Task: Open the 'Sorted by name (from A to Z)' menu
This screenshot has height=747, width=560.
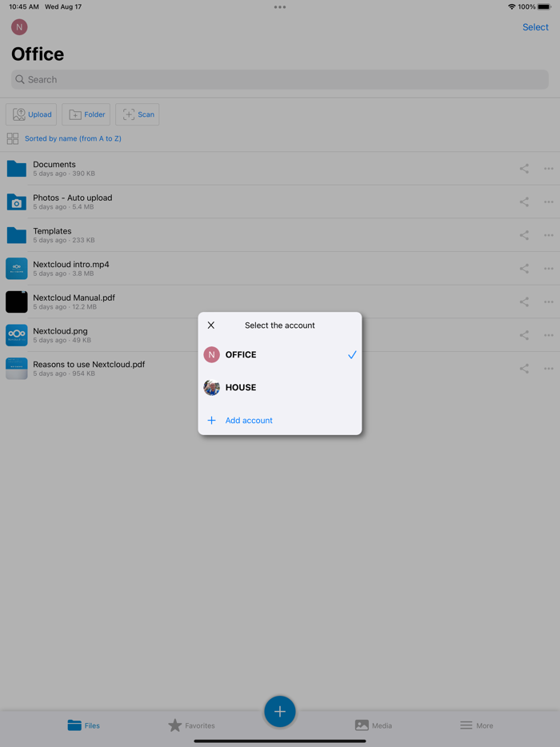Action: pos(73,138)
